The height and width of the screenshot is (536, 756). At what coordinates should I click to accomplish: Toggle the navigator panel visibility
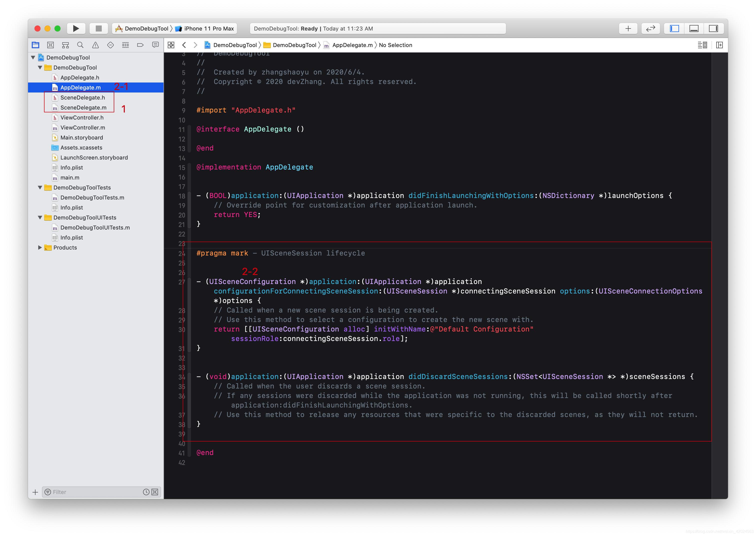pos(674,28)
